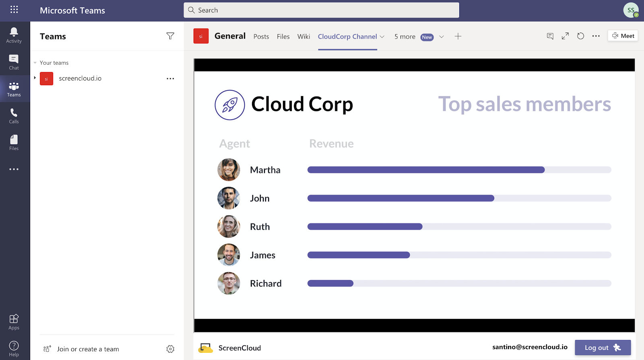The width and height of the screenshot is (644, 360).
Task: Open more tab options ellipsis
Action: (596, 36)
